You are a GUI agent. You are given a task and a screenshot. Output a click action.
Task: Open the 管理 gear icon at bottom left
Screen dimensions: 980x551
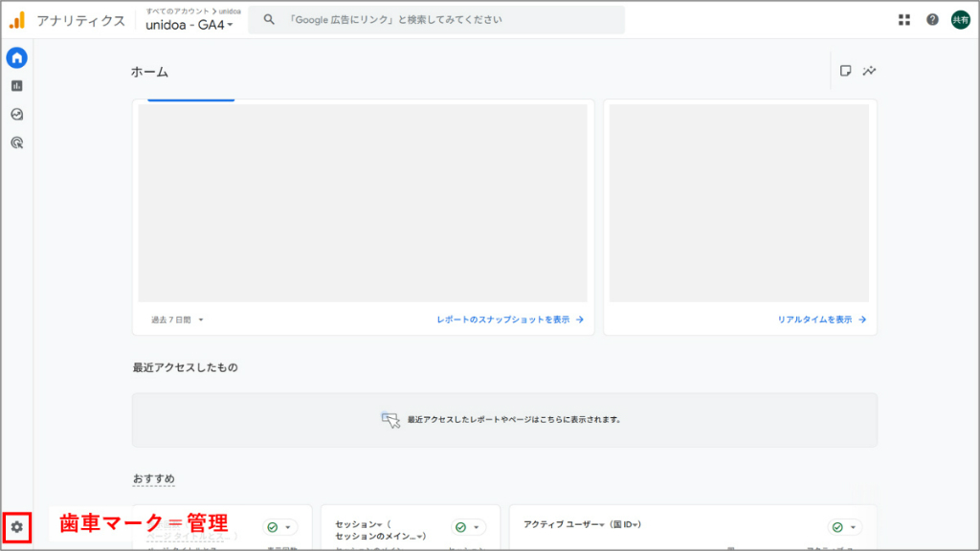19,526
